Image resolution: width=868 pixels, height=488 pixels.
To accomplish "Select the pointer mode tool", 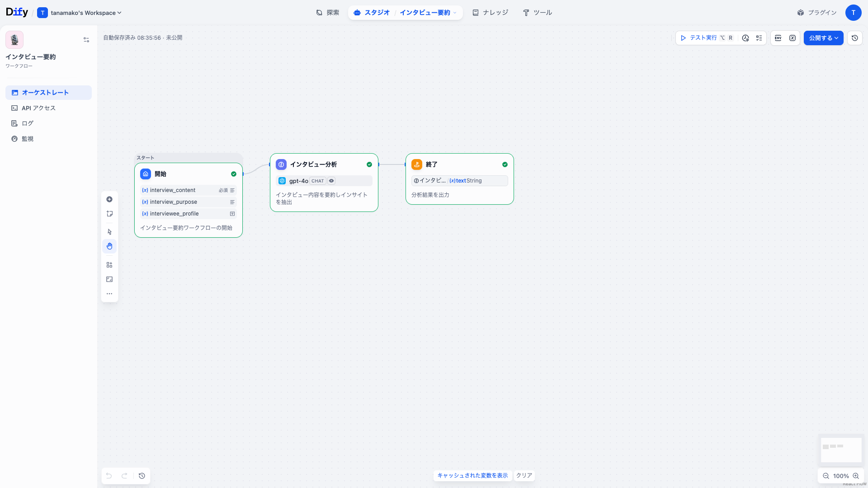I will (x=109, y=231).
